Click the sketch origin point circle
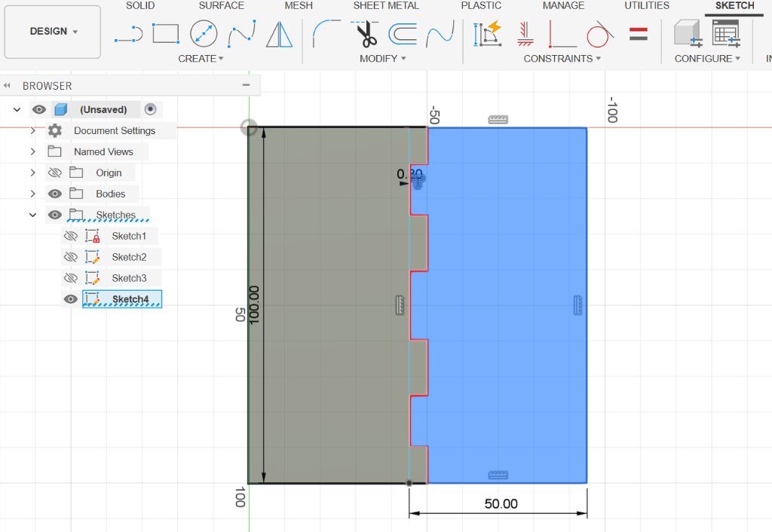 pyautogui.click(x=249, y=128)
